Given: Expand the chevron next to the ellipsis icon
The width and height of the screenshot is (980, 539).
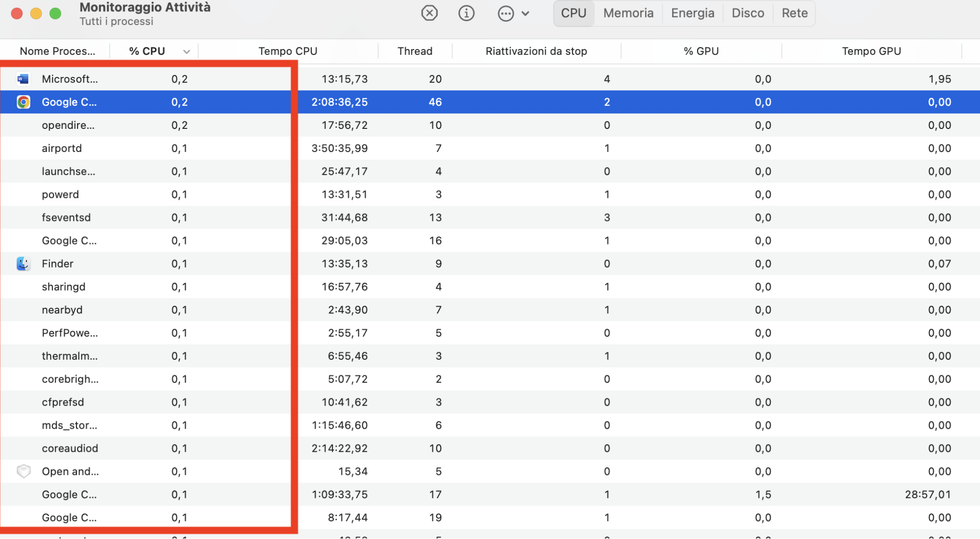Looking at the screenshot, I should (526, 13).
